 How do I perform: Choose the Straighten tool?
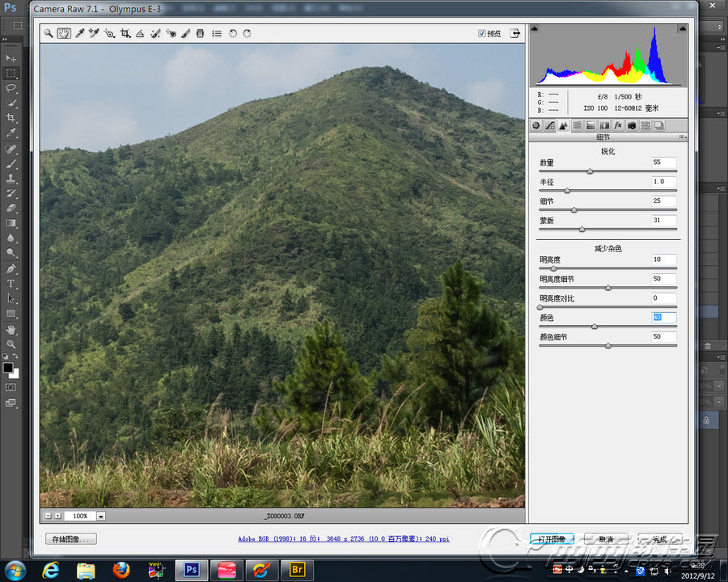140,34
